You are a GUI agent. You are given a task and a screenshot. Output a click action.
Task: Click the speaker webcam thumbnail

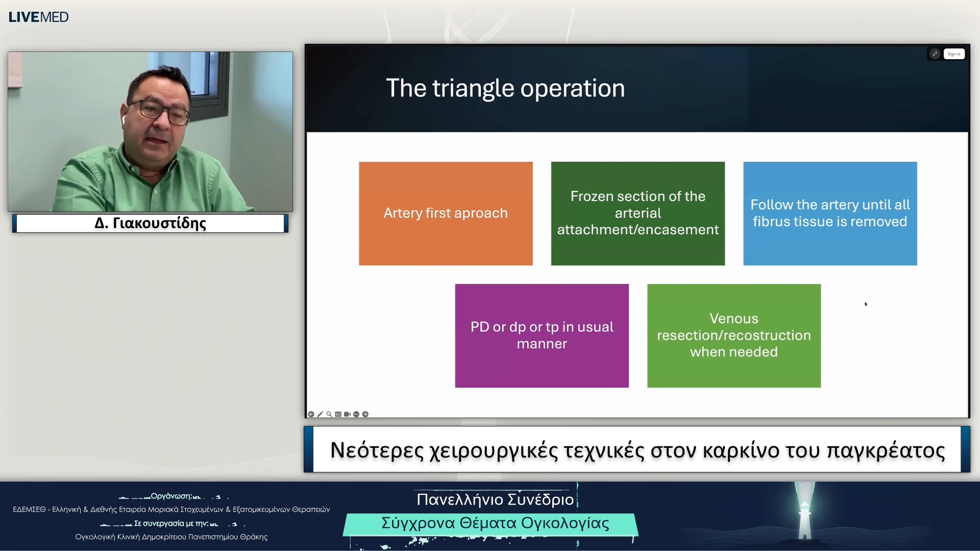click(150, 131)
